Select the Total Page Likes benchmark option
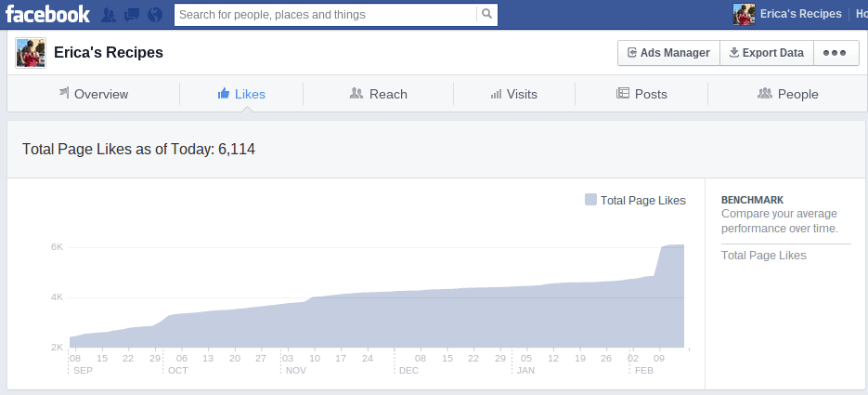868x395 pixels. click(x=763, y=256)
